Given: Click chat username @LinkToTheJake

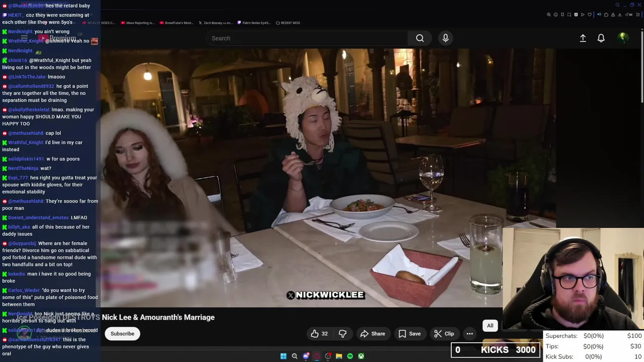Looking at the screenshot, I should tap(27, 77).
